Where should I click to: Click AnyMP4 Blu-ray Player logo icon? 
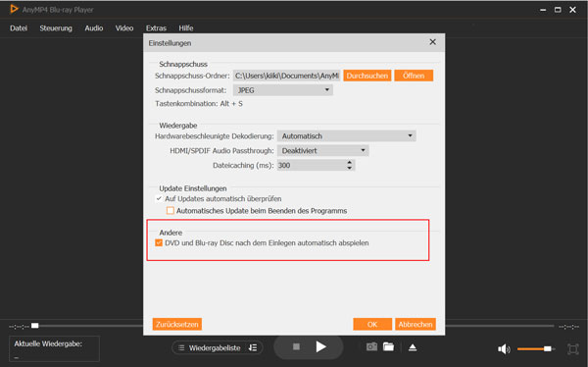[x=14, y=9]
